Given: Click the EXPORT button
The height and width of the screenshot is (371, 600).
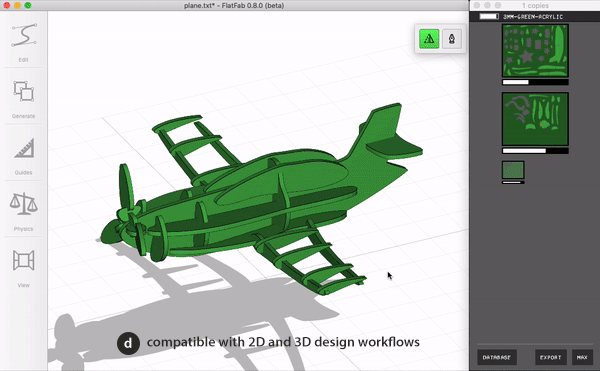Looking at the screenshot, I should pyautogui.click(x=550, y=357).
